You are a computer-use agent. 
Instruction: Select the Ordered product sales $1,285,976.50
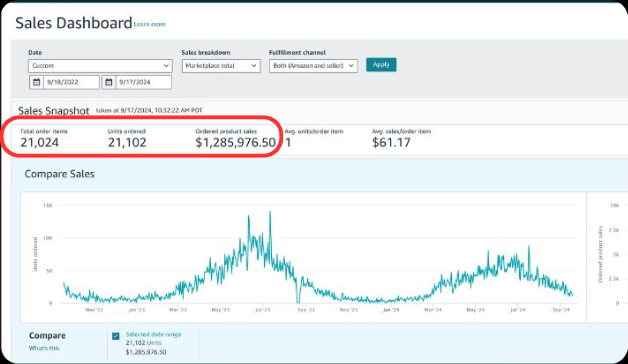pos(236,143)
